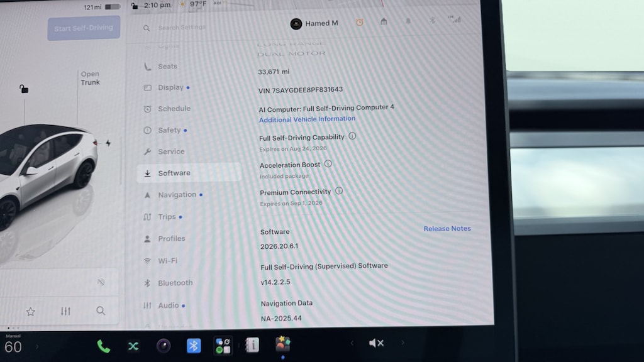This screenshot has width=644, height=362.
Task: Select the Software settings tab
Action: pyautogui.click(x=189, y=173)
